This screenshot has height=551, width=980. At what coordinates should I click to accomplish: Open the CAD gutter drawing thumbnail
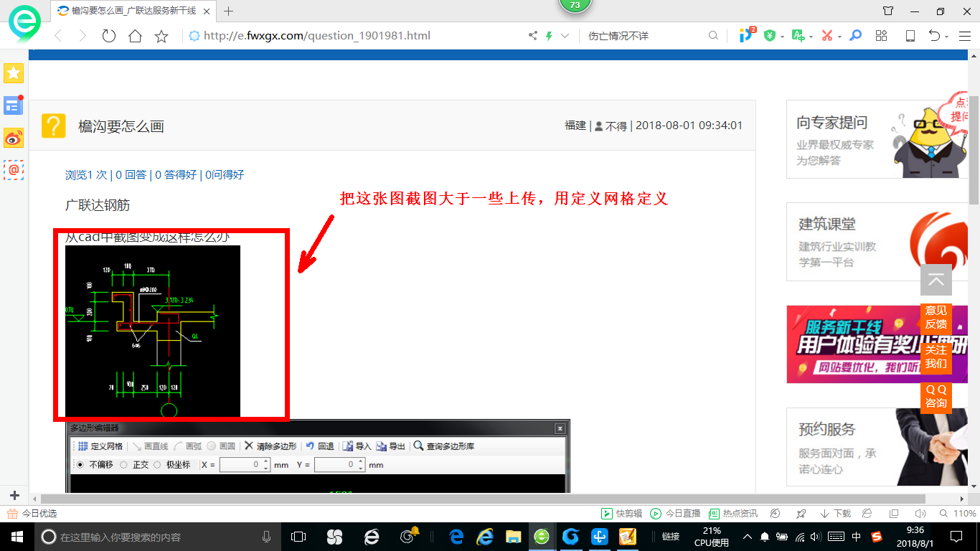click(x=153, y=331)
